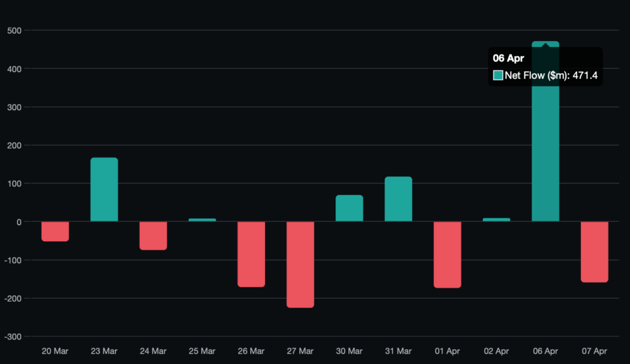Select the red 24 Mar bar
Image resolution: width=630 pixels, height=364 pixels.
(x=153, y=235)
